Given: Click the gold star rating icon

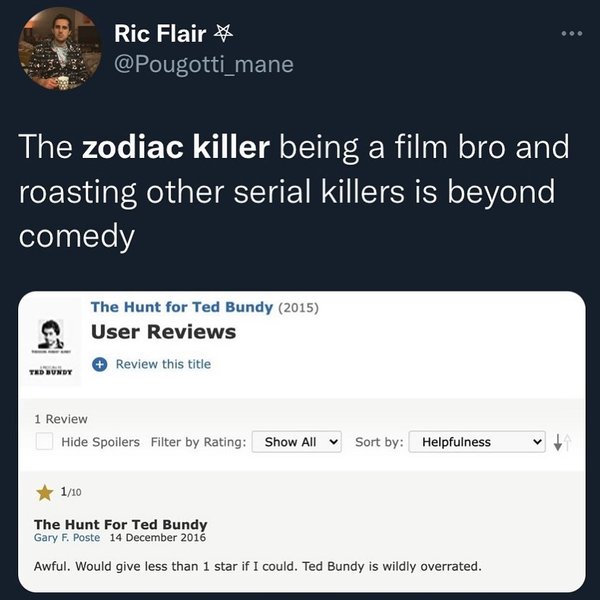Looking at the screenshot, I should pos(45,492).
